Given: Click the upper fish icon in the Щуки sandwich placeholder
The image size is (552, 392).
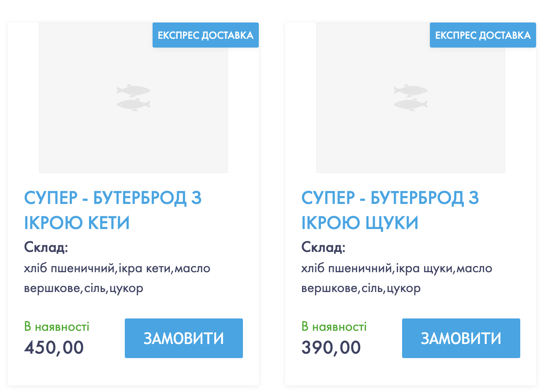Looking at the screenshot, I should click(x=410, y=90).
